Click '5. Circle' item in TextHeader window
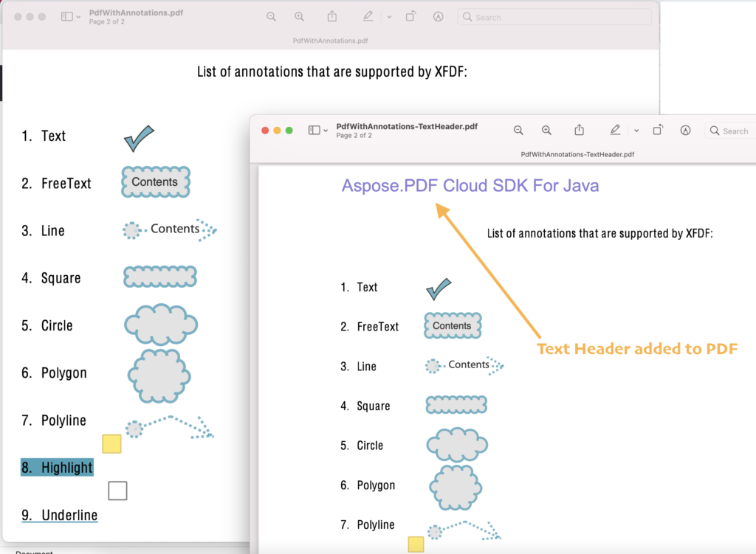This screenshot has width=756, height=554. (x=362, y=446)
